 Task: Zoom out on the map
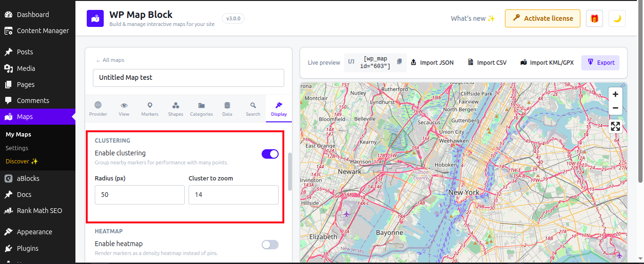pos(615,108)
